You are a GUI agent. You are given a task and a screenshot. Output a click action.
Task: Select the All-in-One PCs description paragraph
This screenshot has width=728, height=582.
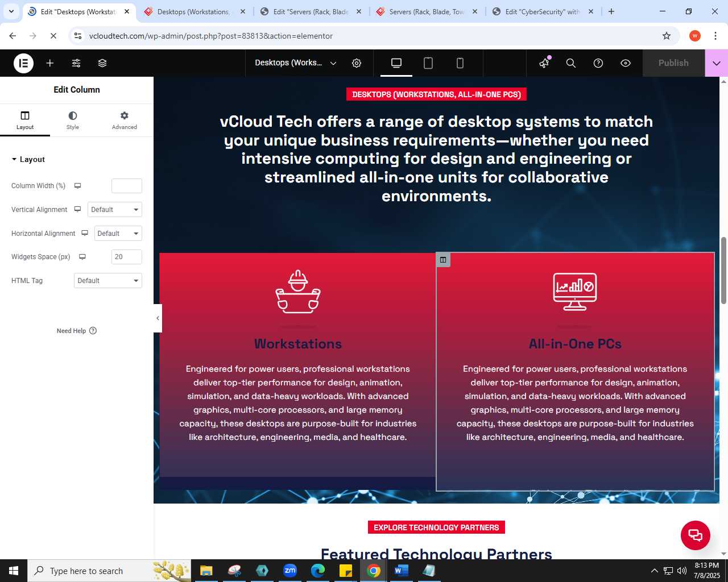click(575, 403)
